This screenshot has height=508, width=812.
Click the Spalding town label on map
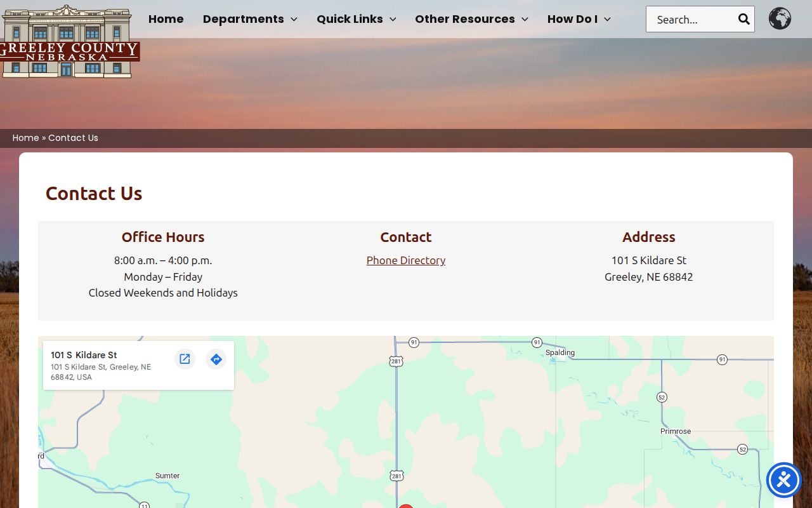pyautogui.click(x=560, y=352)
